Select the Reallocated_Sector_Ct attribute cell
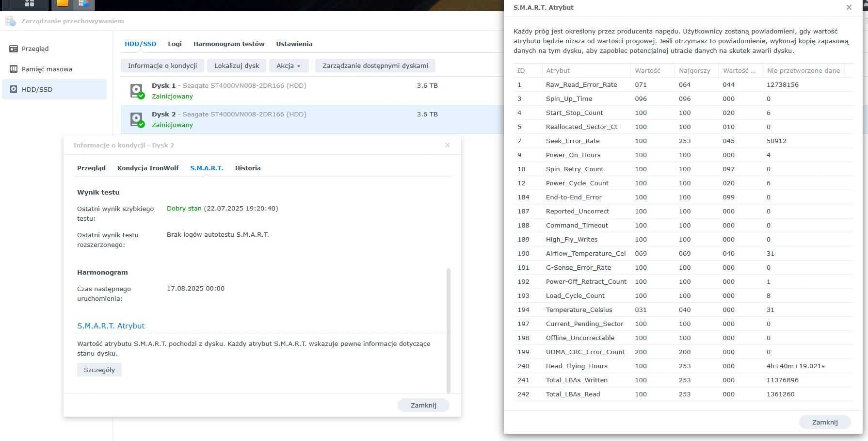Image resolution: width=868 pixels, height=441 pixels. [581, 127]
